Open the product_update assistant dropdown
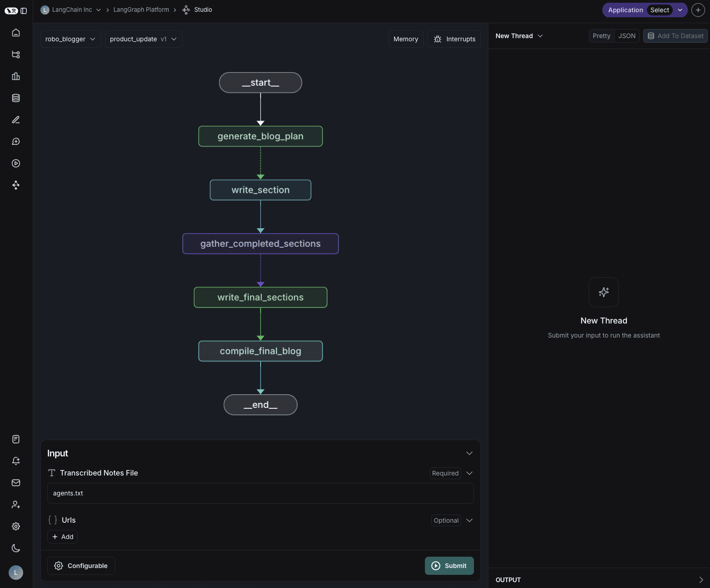The width and height of the screenshot is (710, 588). pos(143,39)
